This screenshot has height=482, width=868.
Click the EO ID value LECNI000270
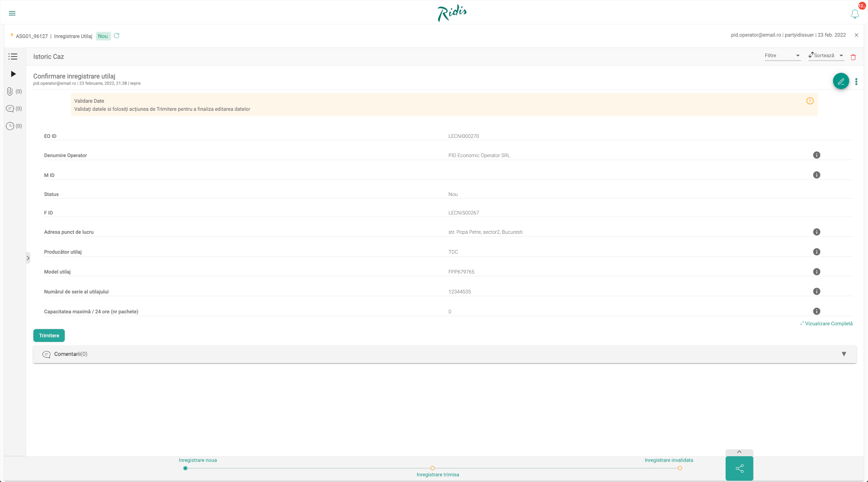tap(463, 136)
